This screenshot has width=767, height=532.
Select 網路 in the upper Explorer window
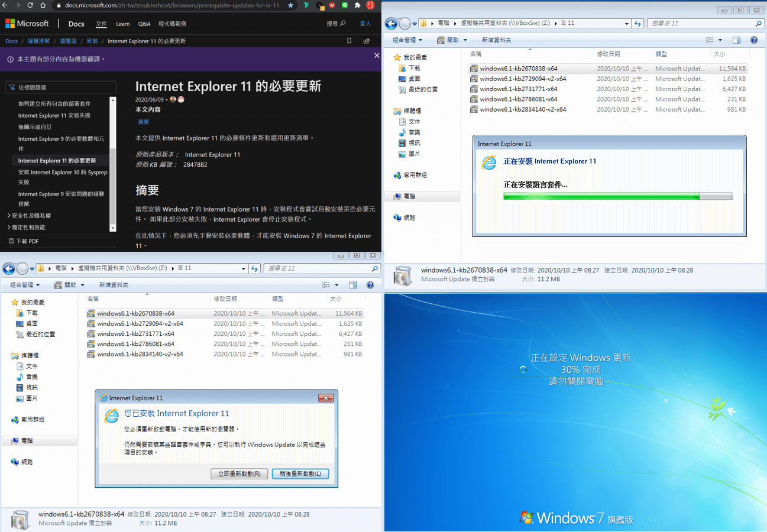click(x=404, y=218)
